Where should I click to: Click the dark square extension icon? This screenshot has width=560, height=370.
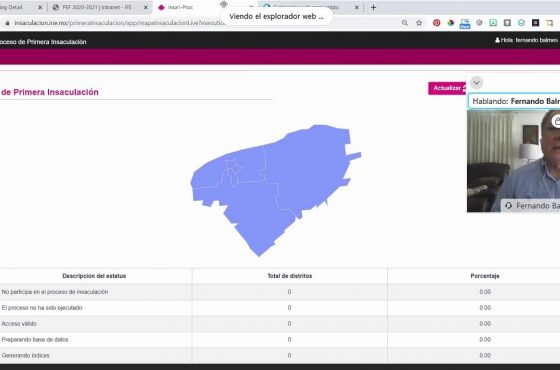(536, 23)
